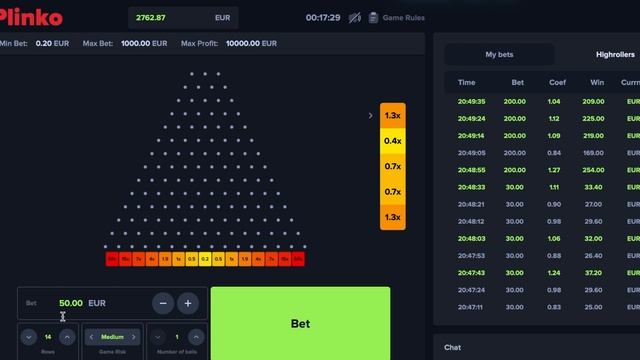This screenshot has width=640, height=360.
Task: Toggle the muted sound icon
Action: pos(355,18)
